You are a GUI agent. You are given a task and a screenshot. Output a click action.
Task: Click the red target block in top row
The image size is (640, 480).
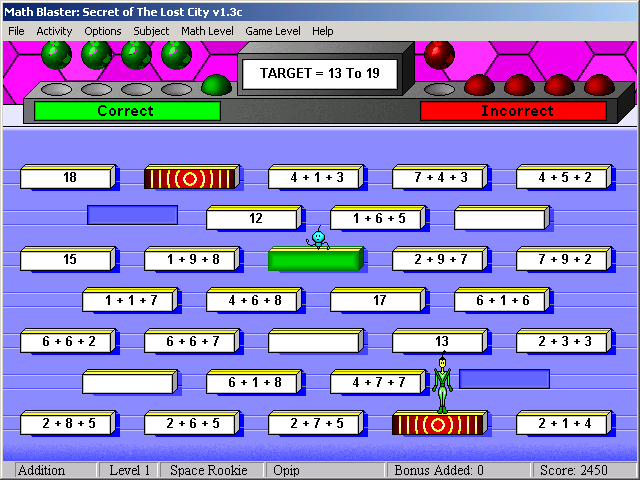[190, 178]
